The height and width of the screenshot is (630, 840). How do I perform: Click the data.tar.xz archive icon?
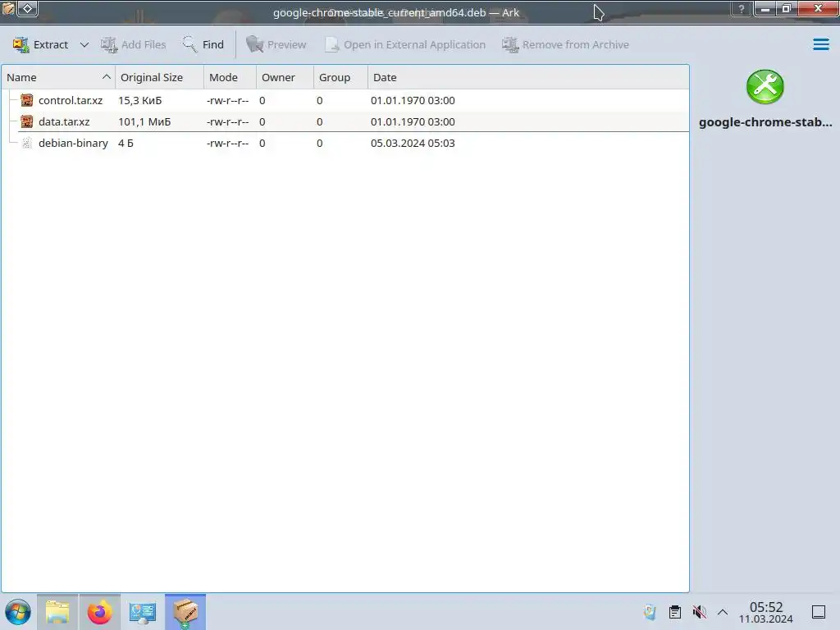[27, 121]
